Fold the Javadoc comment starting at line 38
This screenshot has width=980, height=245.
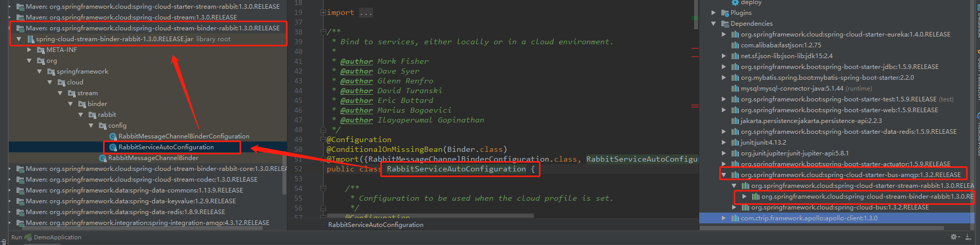[323, 32]
